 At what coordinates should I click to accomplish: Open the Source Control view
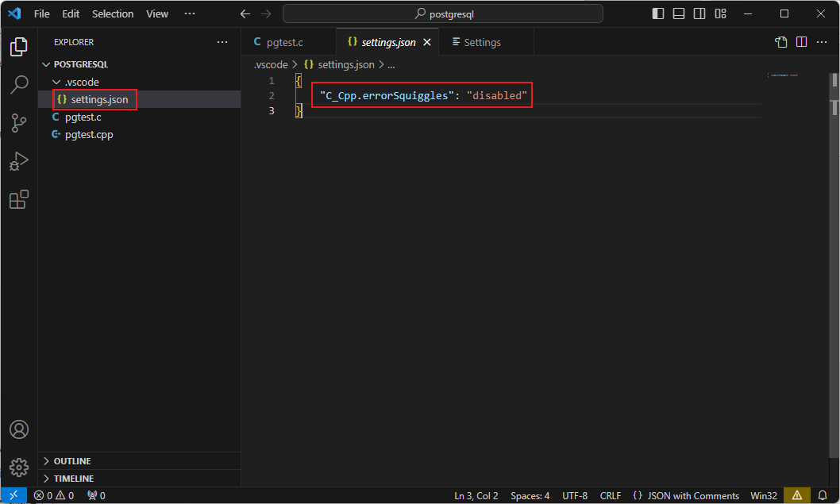coord(19,123)
